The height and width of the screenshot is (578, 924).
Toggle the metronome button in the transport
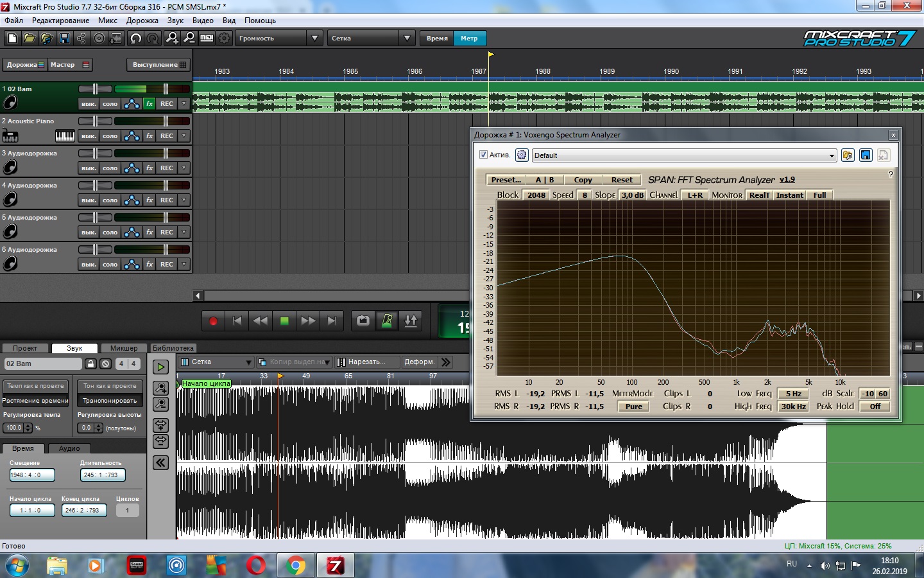pos(387,320)
